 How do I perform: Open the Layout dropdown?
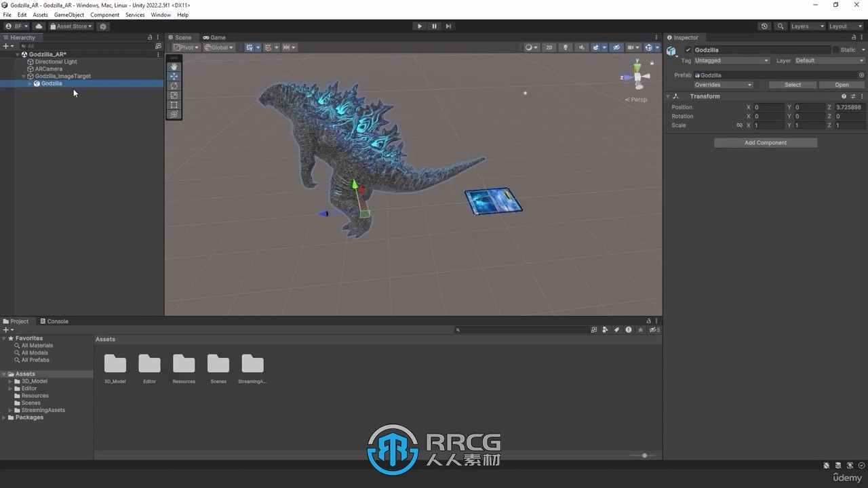pyautogui.click(x=846, y=26)
